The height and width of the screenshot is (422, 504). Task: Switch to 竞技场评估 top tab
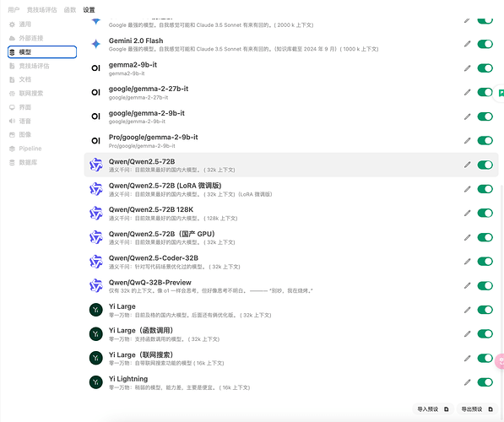41,10
